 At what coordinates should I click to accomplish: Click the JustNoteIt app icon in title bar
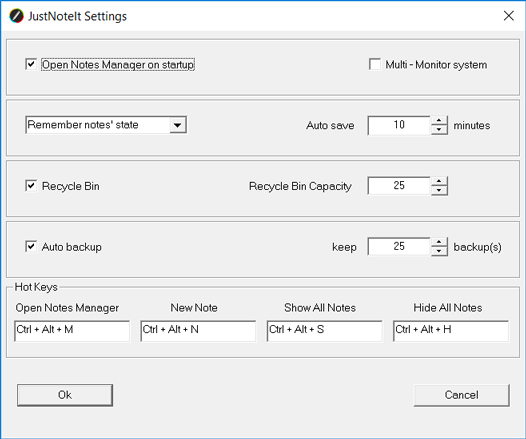click(16, 16)
